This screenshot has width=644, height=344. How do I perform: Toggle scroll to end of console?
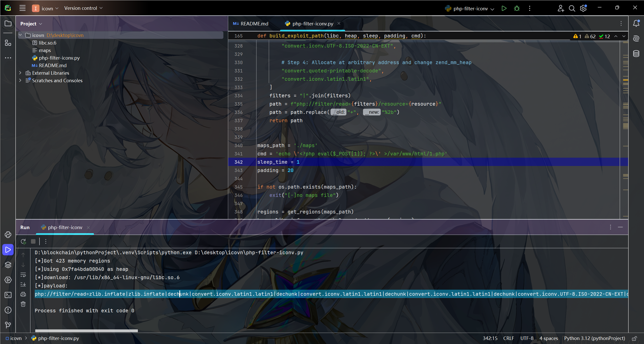click(23, 284)
